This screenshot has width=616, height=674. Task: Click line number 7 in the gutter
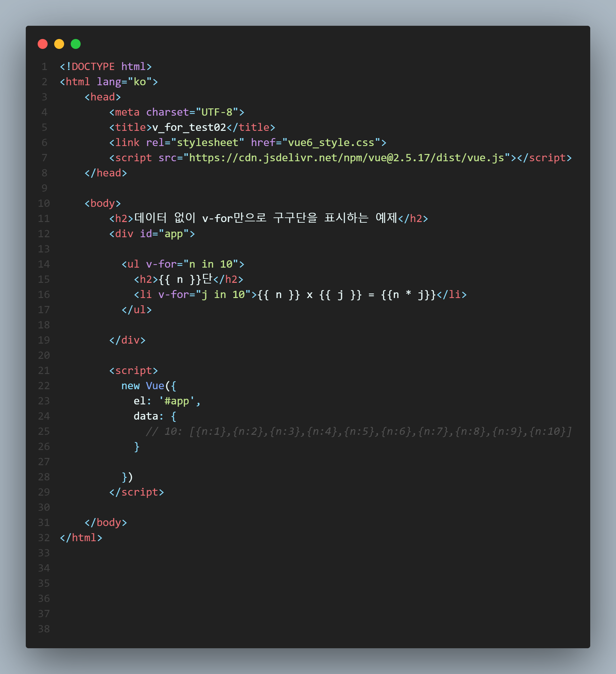45,158
